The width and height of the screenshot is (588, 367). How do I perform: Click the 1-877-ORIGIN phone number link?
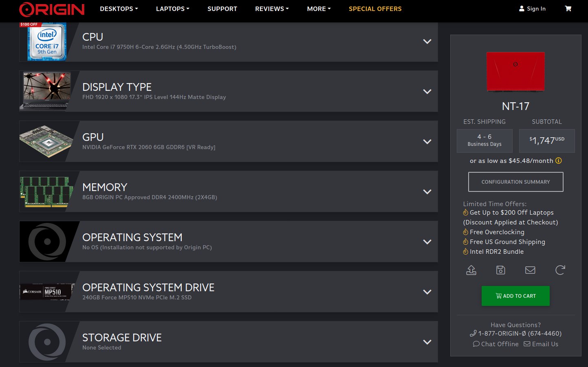click(515, 333)
